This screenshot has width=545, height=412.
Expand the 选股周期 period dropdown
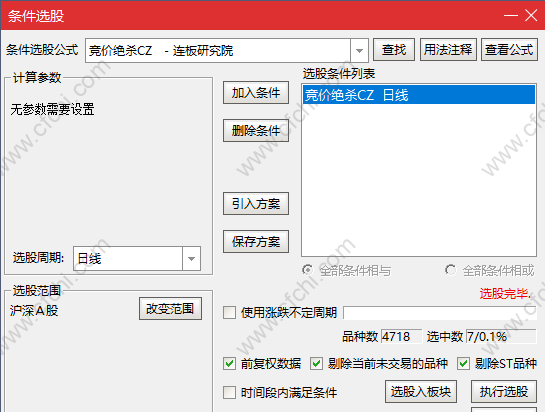pyautogui.click(x=191, y=259)
